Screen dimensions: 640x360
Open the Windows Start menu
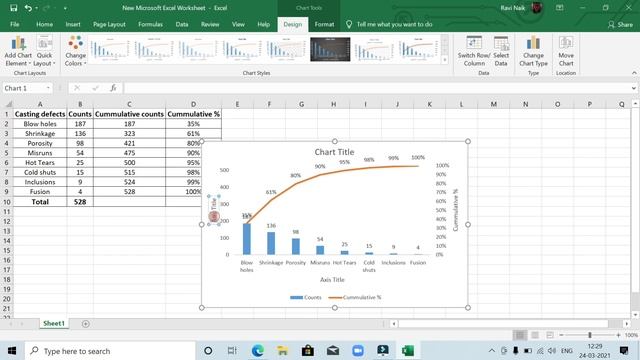(x=12, y=351)
